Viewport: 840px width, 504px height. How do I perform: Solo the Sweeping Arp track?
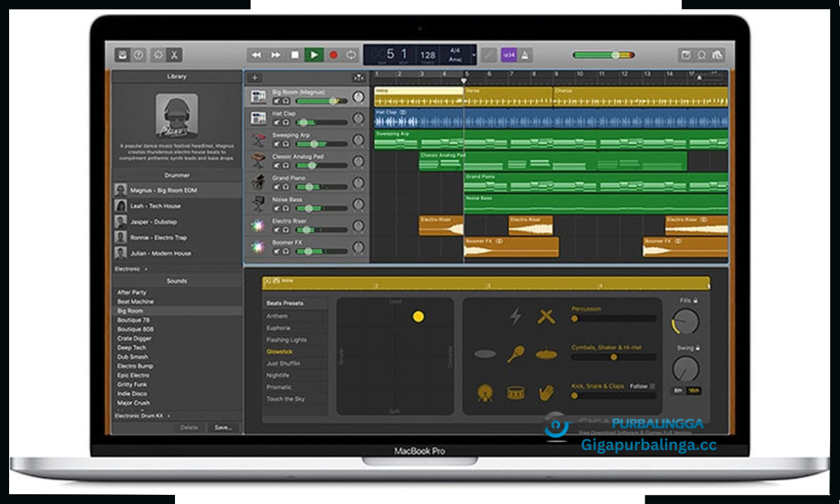[286, 144]
